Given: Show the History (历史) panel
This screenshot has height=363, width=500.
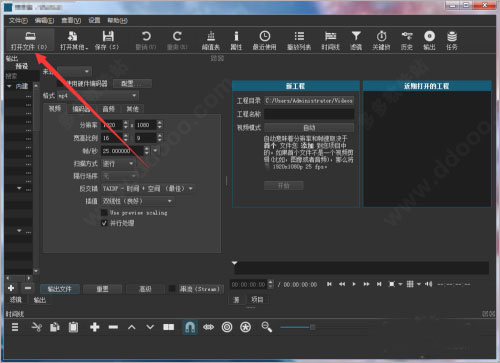Looking at the screenshot, I should (x=407, y=40).
